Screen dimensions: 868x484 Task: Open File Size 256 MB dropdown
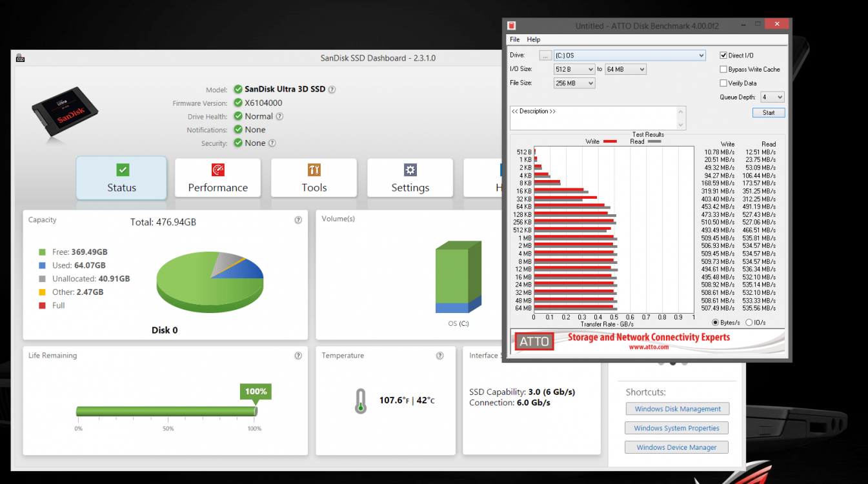(x=574, y=83)
